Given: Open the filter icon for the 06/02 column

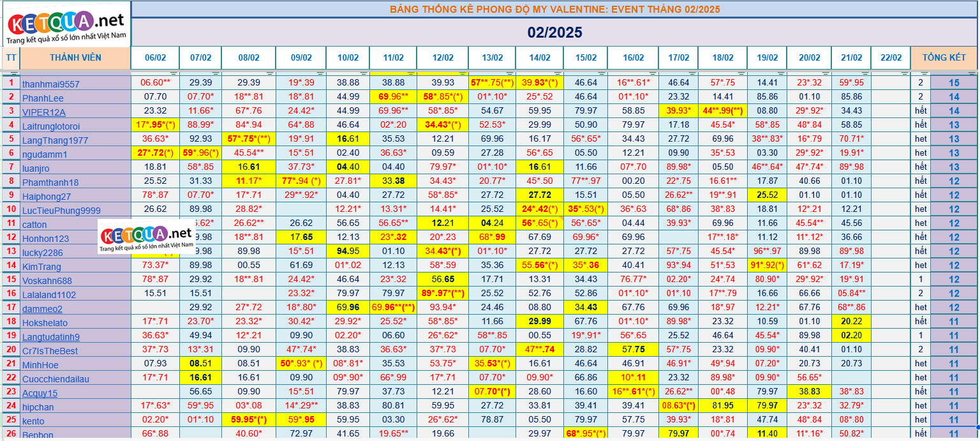Looking at the screenshot, I should [x=174, y=74].
